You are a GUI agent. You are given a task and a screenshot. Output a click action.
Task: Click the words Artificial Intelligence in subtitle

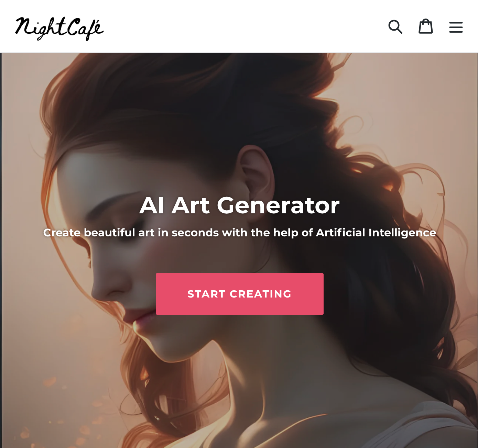click(376, 233)
